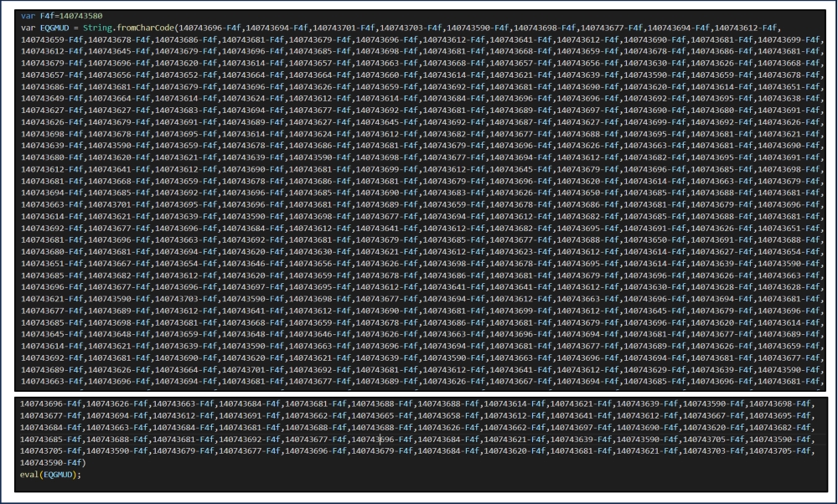Click 140743649-F4f at the start of its line
Viewport: 838px width, 504px height.
point(52,98)
